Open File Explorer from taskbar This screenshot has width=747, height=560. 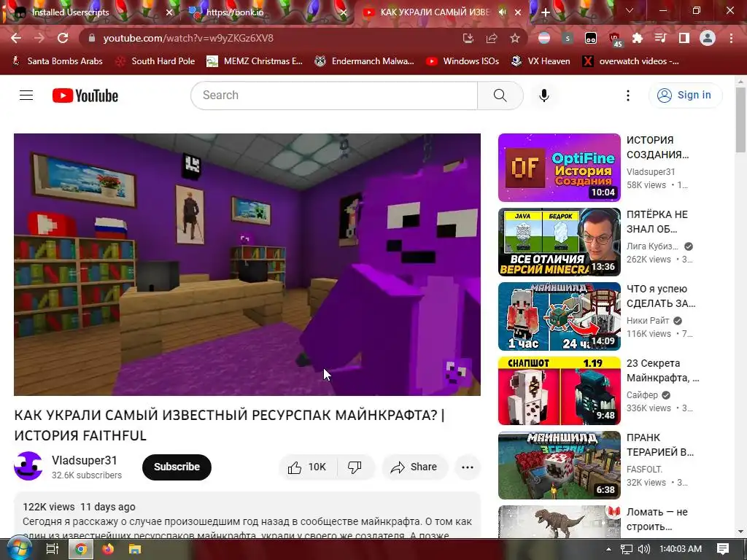(x=135, y=549)
